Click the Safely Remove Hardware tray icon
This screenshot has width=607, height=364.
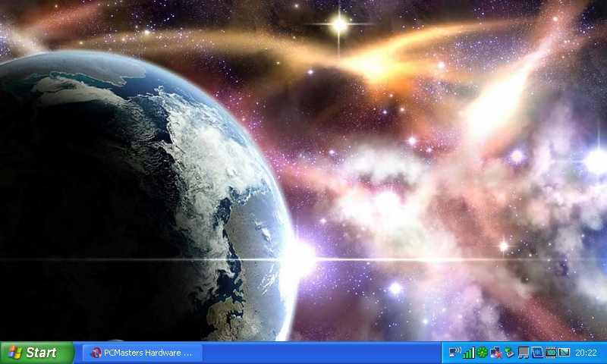point(509,353)
